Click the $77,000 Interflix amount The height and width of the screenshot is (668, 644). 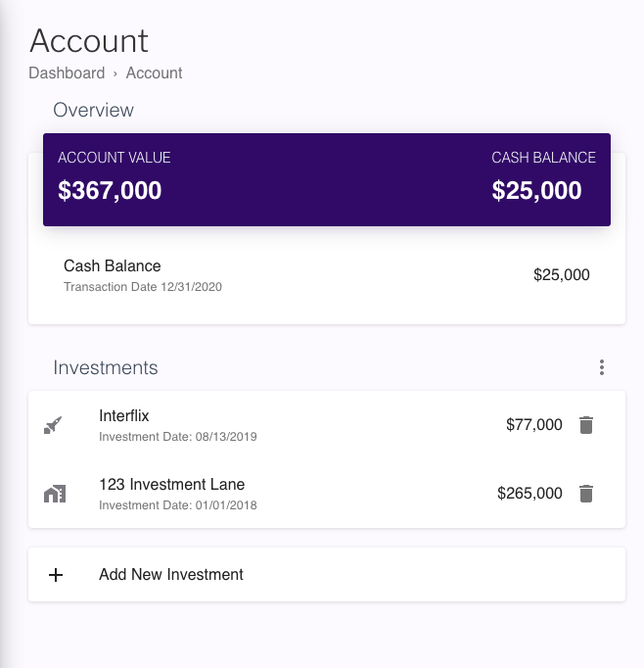pos(534,425)
